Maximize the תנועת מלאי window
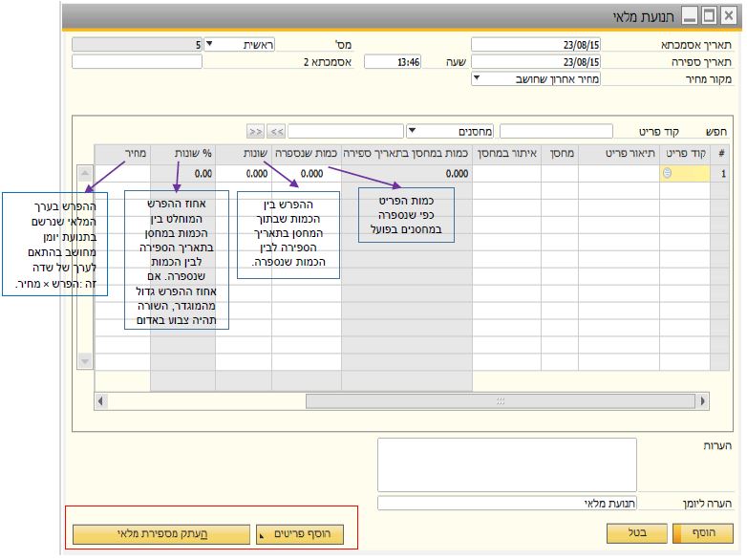The width and height of the screenshot is (747, 560). [x=709, y=16]
